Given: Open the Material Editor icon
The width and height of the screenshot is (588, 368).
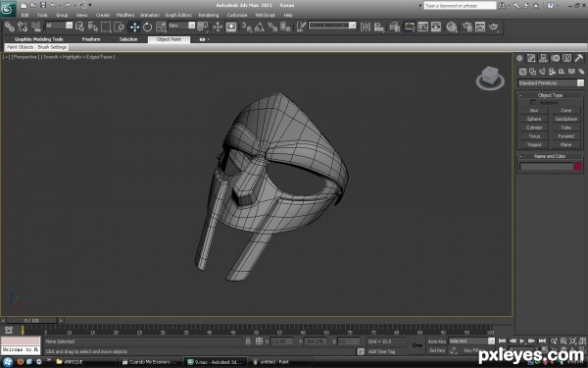Looking at the screenshot, I should [x=452, y=26].
